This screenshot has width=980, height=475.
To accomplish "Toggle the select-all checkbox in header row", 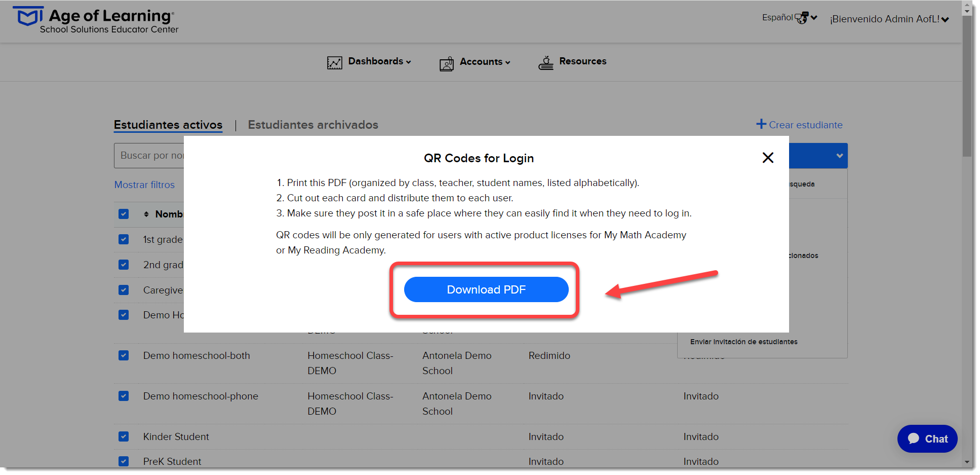I will coord(124,214).
